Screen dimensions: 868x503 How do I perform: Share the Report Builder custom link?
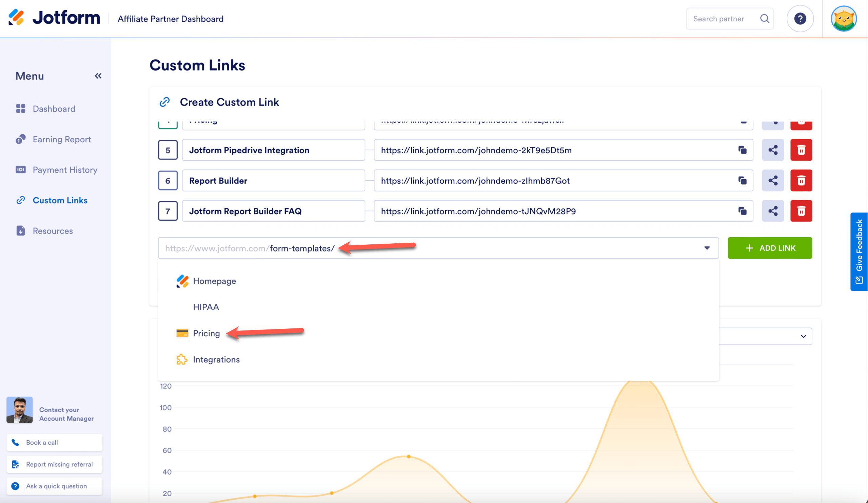tap(773, 180)
